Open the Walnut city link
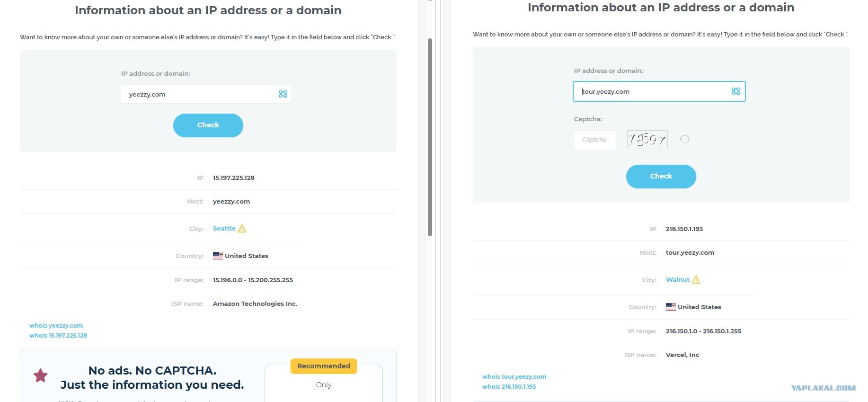 678,280
